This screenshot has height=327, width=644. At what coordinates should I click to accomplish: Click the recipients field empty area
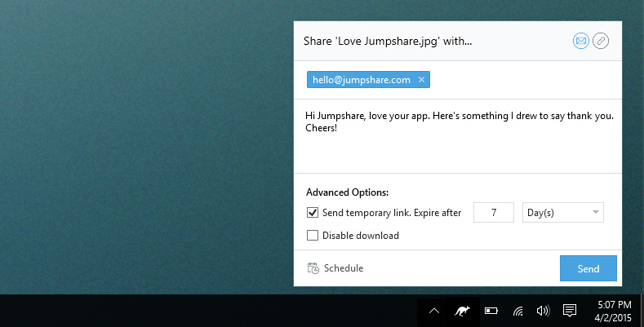(x=526, y=80)
